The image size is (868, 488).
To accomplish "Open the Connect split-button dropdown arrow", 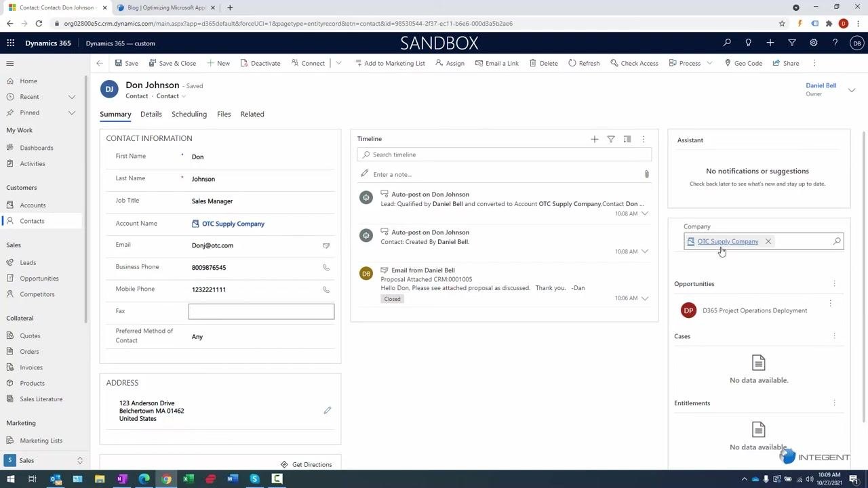I will click(x=338, y=63).
